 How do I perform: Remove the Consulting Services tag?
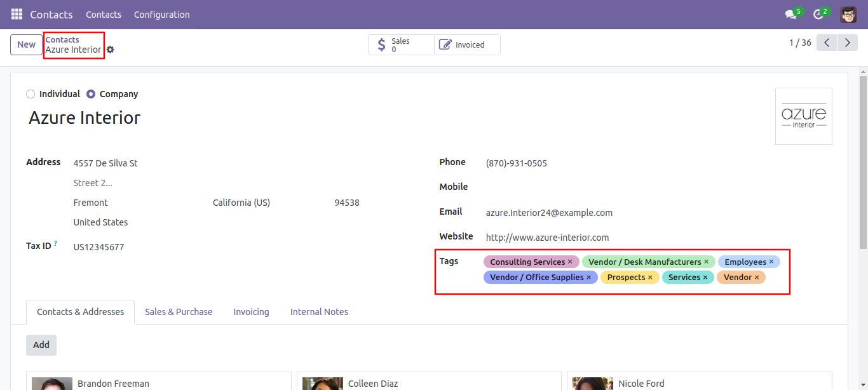click(570, 262)
